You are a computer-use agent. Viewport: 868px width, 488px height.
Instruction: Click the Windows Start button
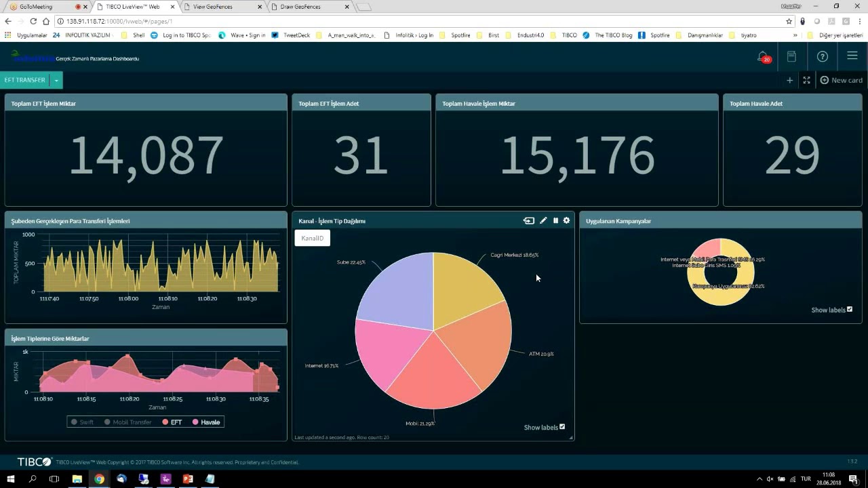tap(11, 479)
